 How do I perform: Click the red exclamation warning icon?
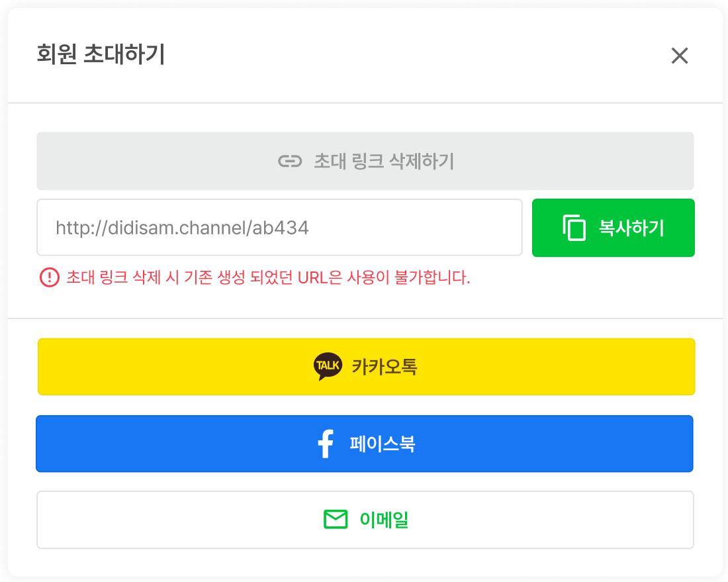(50, 277)
